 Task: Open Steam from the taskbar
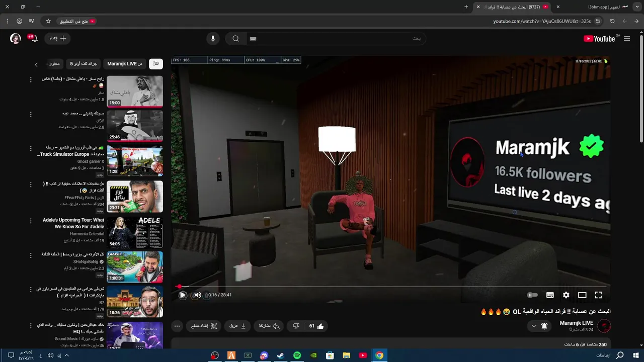[x=280, y=355]
